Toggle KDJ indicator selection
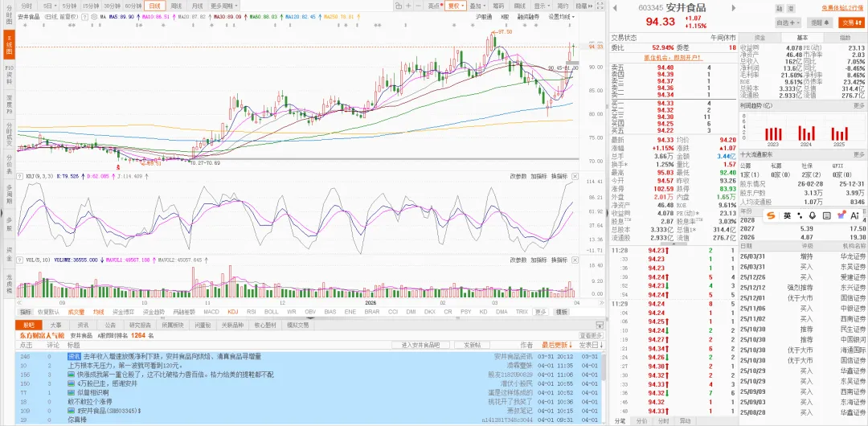This screenshot has height=426, width=868. tap(232, 312)
